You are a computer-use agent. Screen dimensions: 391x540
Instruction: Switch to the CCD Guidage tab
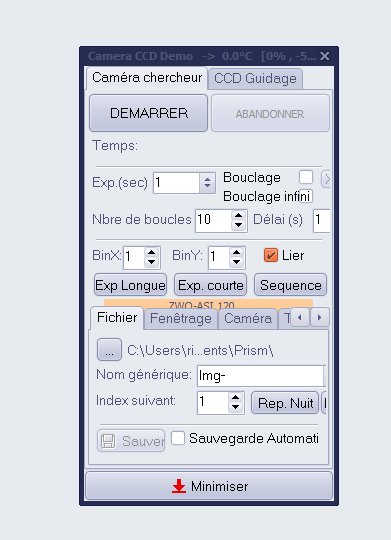pos(255,79)
